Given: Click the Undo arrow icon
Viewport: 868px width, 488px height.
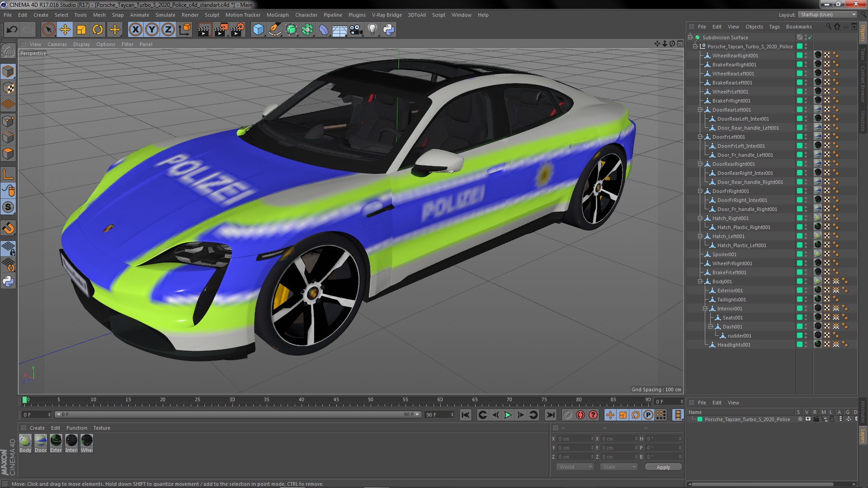Looking at the screenshot, I should tap(12, 30).
